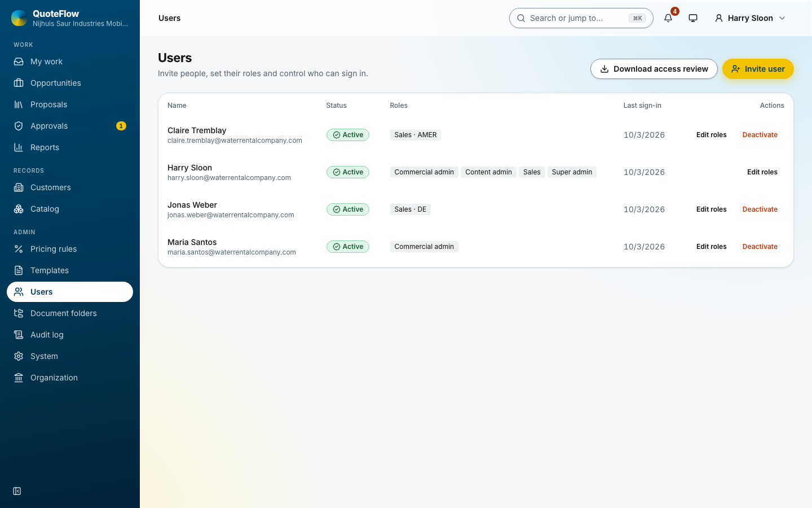Image resolution: width=812 pixels, height=508 pixels.
Task: Click the monitor display icon in header
Action: 693,18
